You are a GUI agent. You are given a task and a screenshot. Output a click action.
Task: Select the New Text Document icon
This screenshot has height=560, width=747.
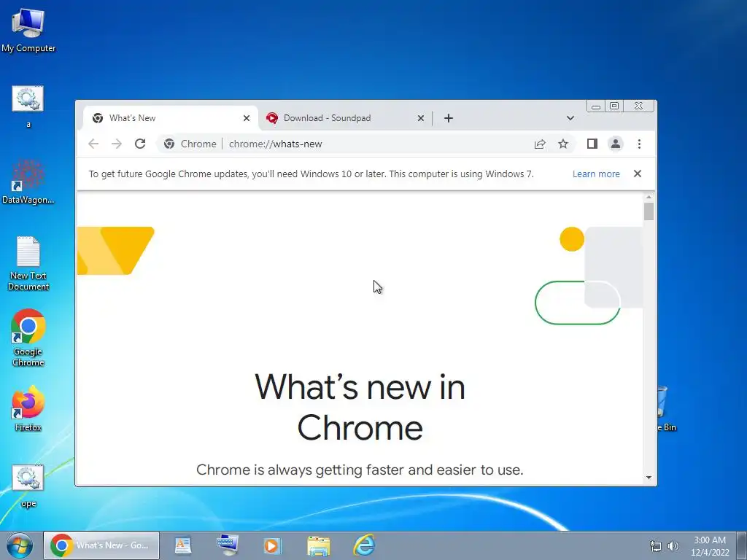(28, 262)
